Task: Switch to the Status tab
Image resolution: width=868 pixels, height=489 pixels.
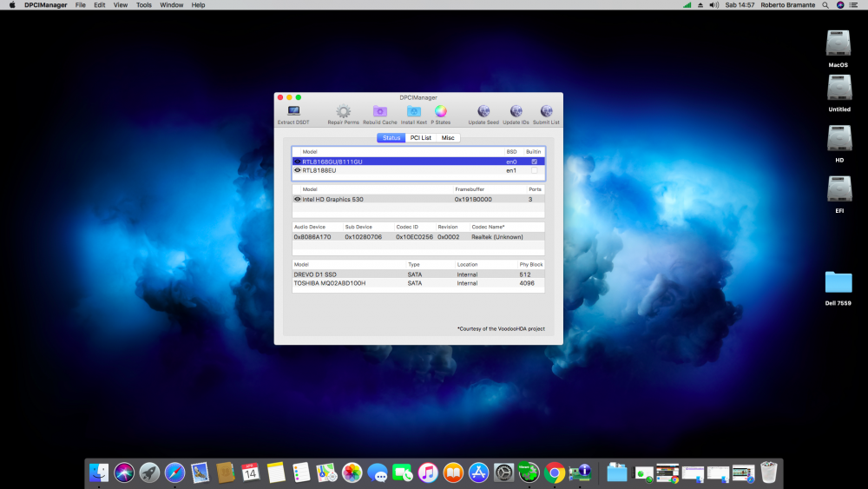Action: [x=391, y=138]
